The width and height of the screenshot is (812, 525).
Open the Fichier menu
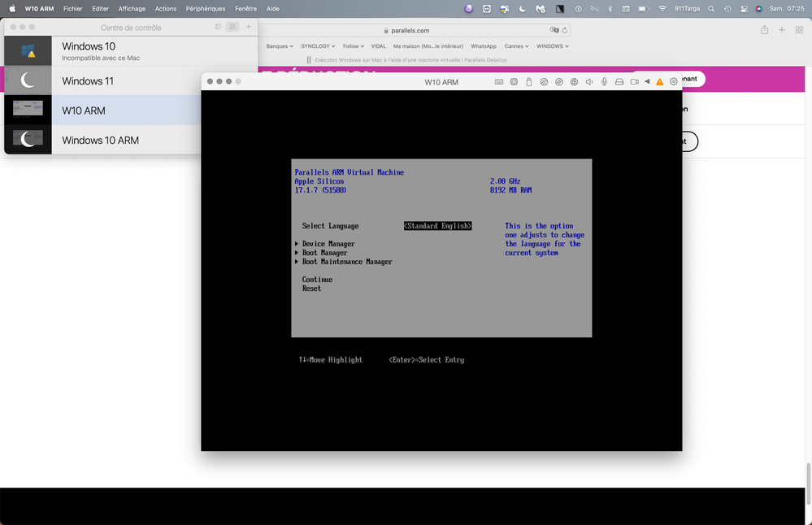pos(72,9)
